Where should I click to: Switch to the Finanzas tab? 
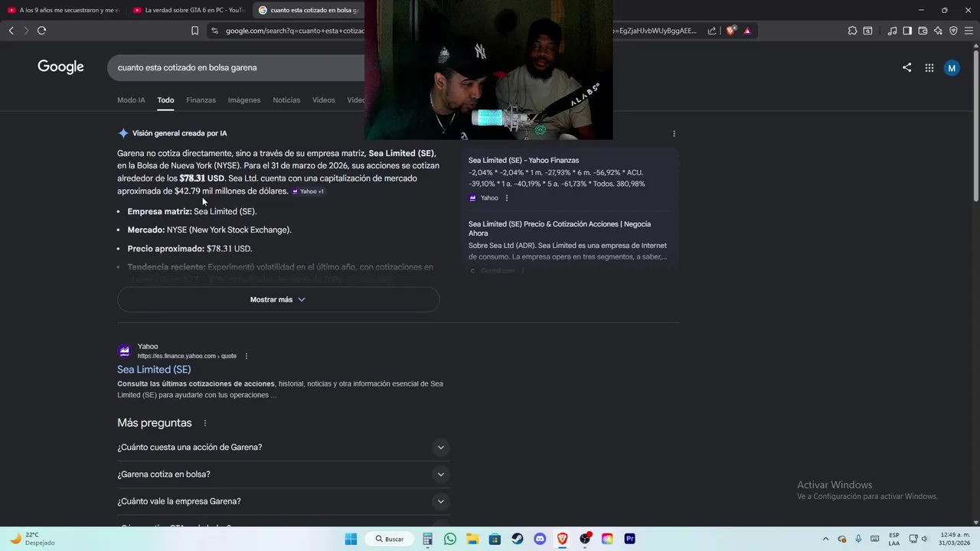pos(201,100)
